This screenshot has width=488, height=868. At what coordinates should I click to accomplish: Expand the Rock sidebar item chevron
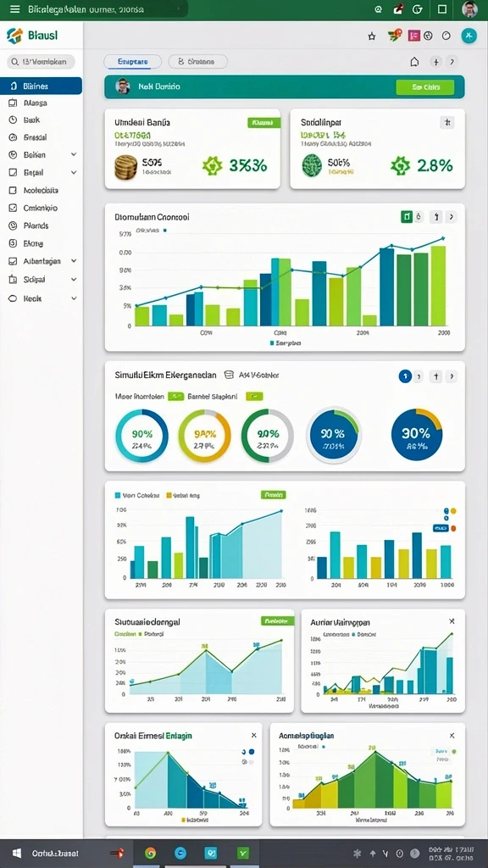[74, 298]
